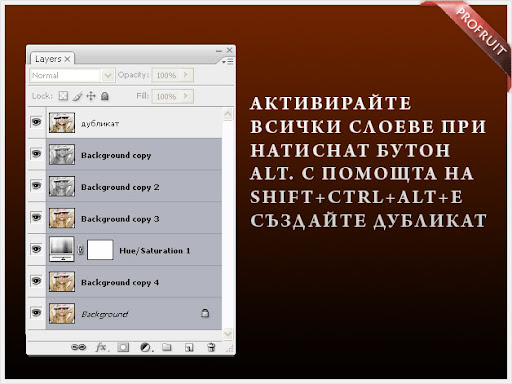This screenshot has height=384, width=512.
Task: Click the Background copy 4 thumbnail
Action: tap(62, 281)
